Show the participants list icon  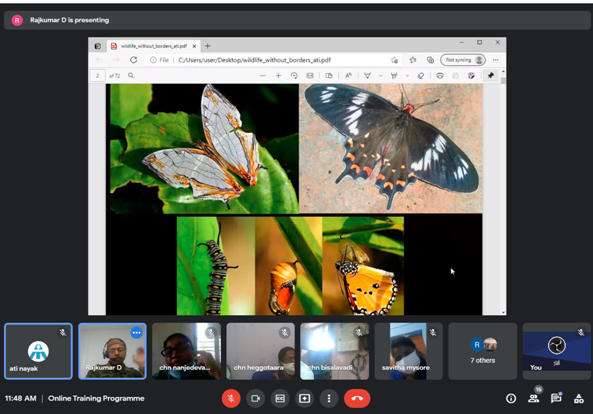coord(534,398)
